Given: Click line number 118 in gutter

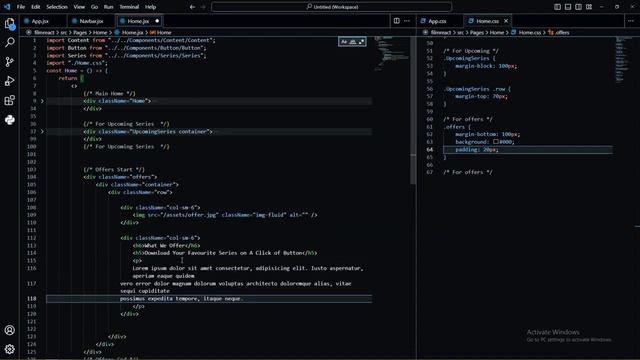Looking at the screenshot, I should [32, 298].
